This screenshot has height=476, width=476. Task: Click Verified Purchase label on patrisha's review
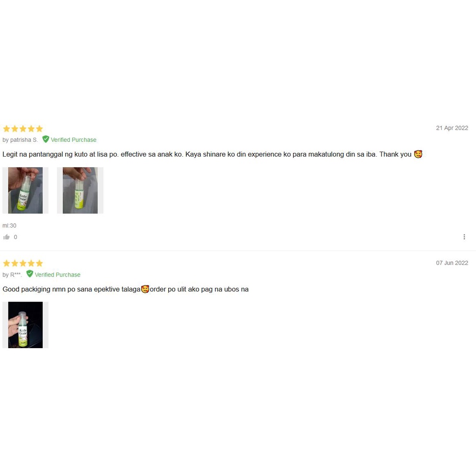pos(73,139)
